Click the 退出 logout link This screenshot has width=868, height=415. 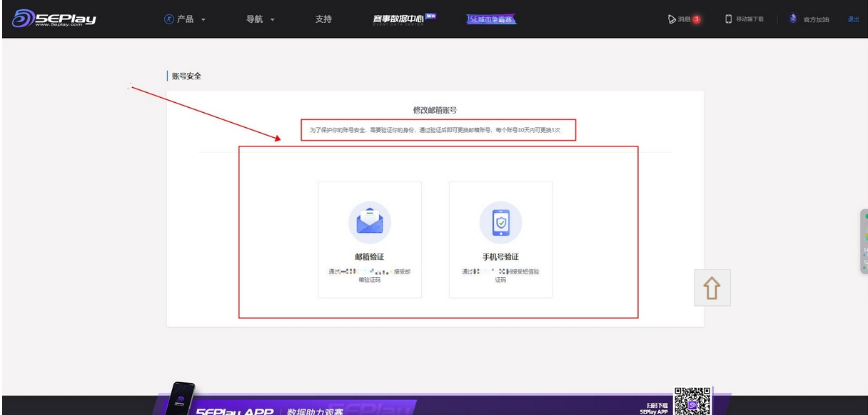point(853,19)
